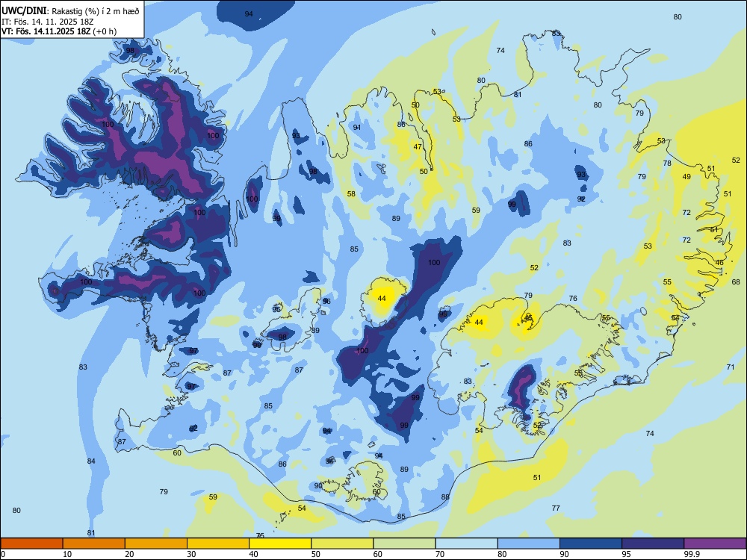Viewport: 747px width, 560px height.
Task: Click the 49 value near the east coast
Action: pos(686,177)
